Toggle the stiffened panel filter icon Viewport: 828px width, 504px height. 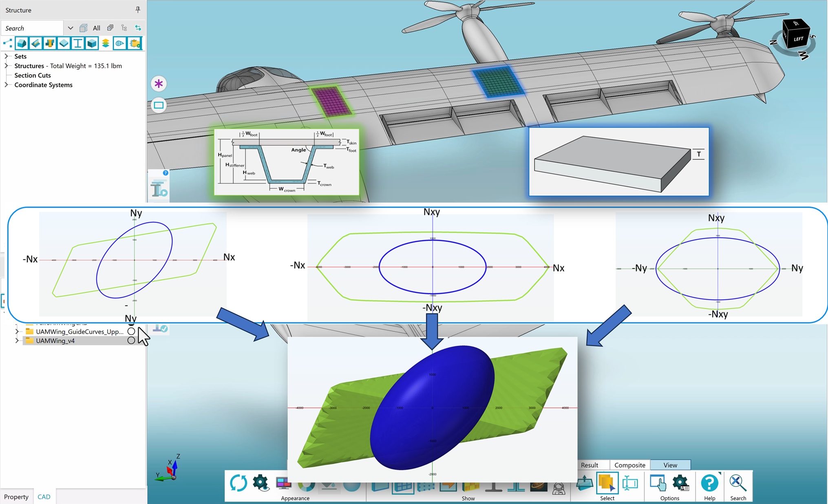[35, 43]
